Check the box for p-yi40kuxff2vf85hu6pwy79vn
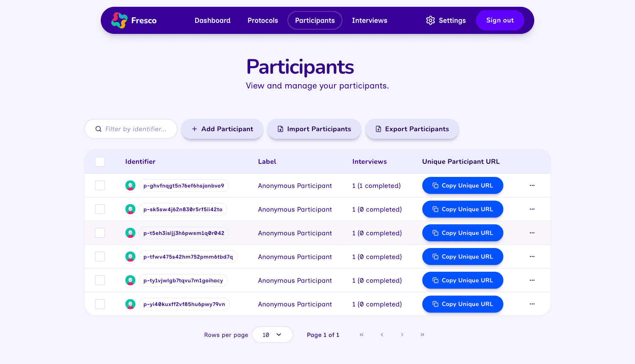The width and height of the screenshot is (635, 364). click(x=100, y=304)
